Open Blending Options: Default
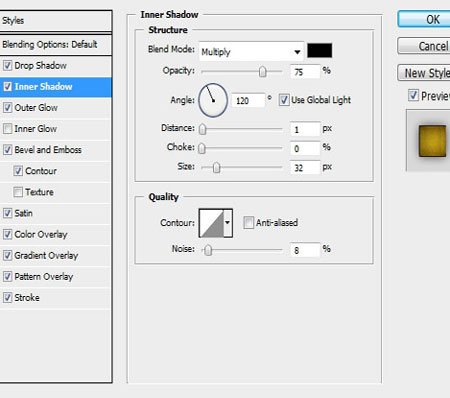Image resolution: width=450 pixels, height=398 pixels. [56, 45]
